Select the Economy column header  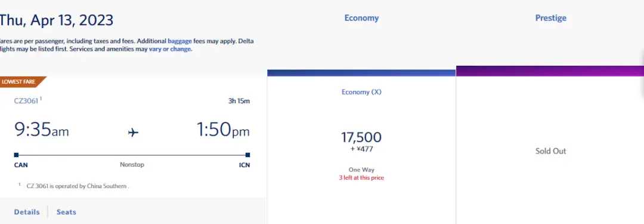click(x=361, y=18)
